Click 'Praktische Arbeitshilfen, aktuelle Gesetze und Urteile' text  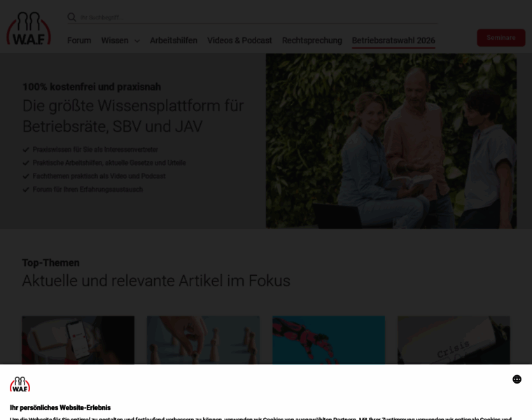[109, 163]
